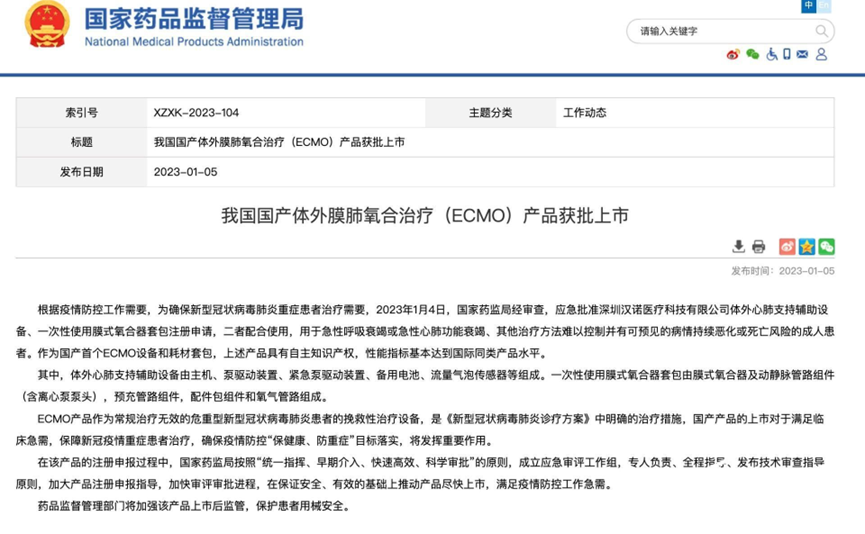865x534 pixels.
Task: Open the mail envelope icon
Action: (803, 54)
